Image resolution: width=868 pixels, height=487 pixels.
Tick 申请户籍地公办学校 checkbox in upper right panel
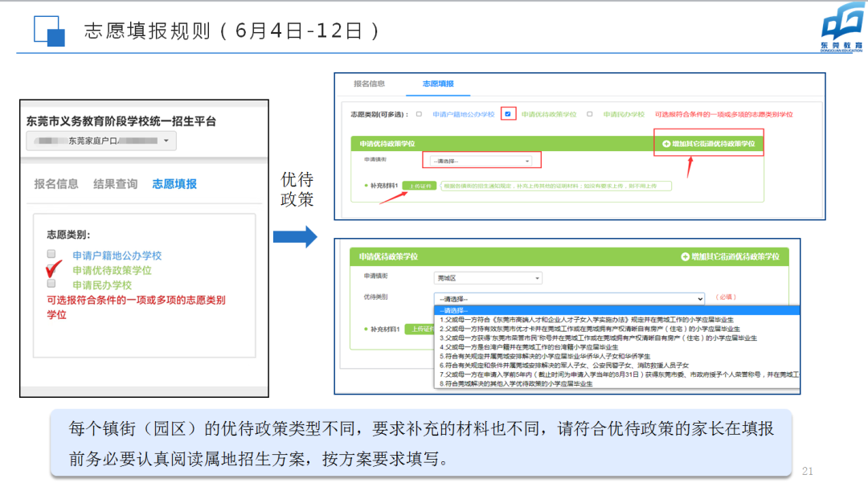point(419,114)
